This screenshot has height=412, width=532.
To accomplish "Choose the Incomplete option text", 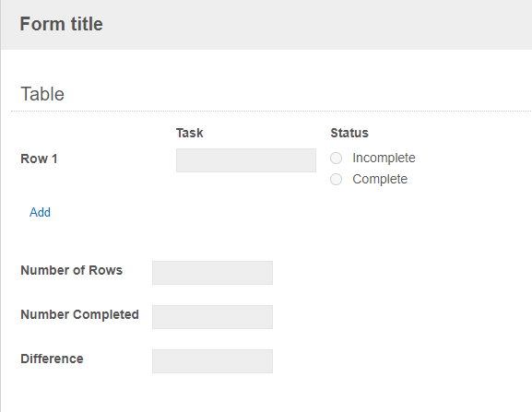I will 384,158.
